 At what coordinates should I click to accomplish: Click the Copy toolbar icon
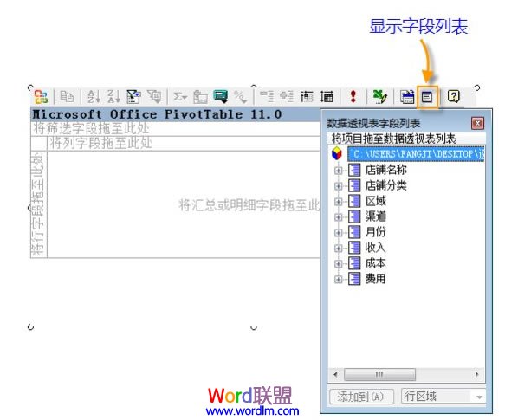[x=68, y=97]
